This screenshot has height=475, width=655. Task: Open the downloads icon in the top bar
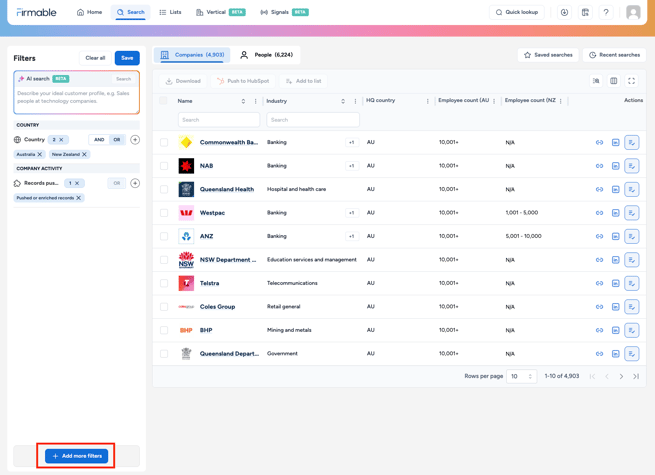click(x=564, y=12)
